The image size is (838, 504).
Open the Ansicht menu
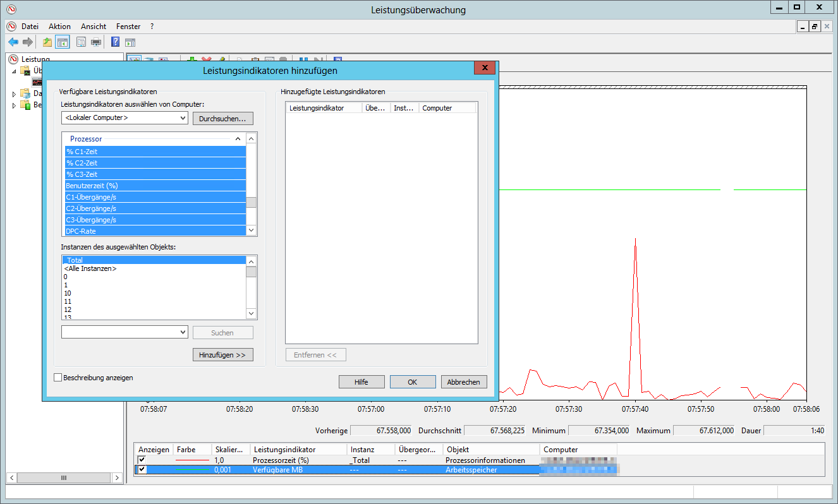[94, 27]
